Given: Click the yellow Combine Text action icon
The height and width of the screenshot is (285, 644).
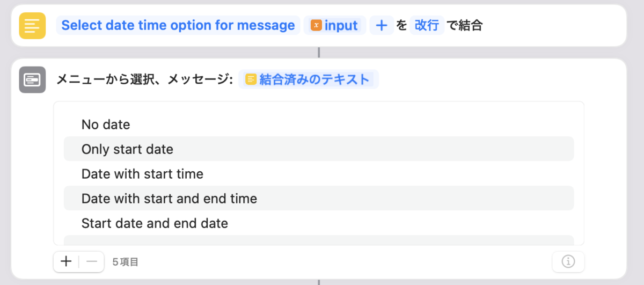Looking at the screenshot, I should coord(32,26).
